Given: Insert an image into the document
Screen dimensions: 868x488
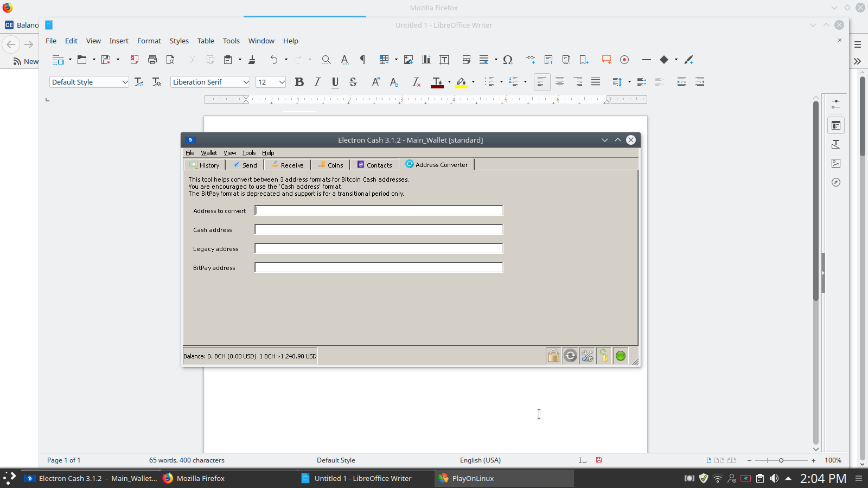Looking at the screenshot, I should [x=409, y=60].
